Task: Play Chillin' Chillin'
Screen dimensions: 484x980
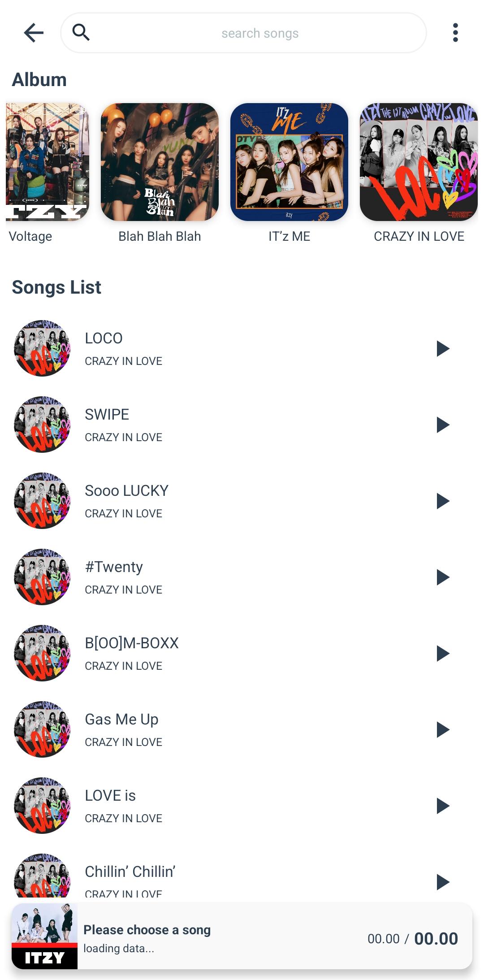Action: [443, 882]
